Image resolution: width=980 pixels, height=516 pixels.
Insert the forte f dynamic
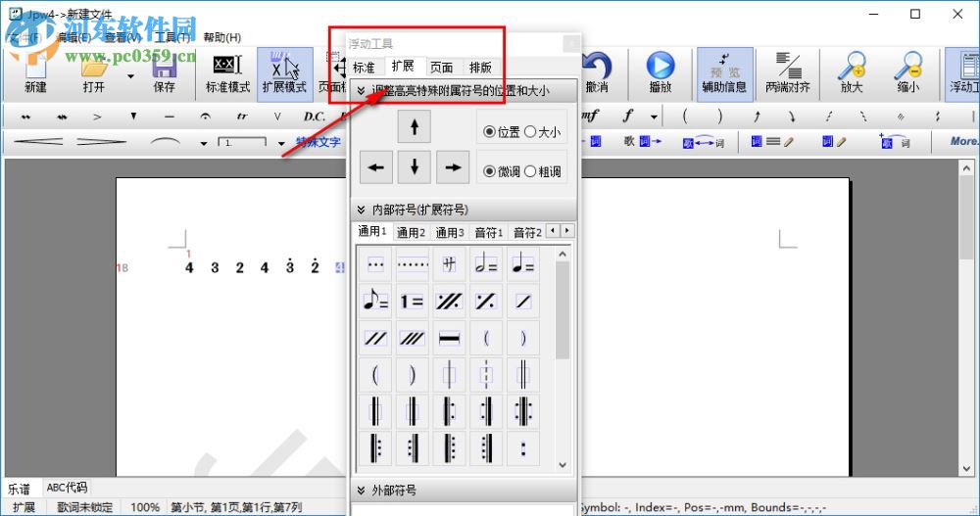pyautogui.click(x=627, y=116)
